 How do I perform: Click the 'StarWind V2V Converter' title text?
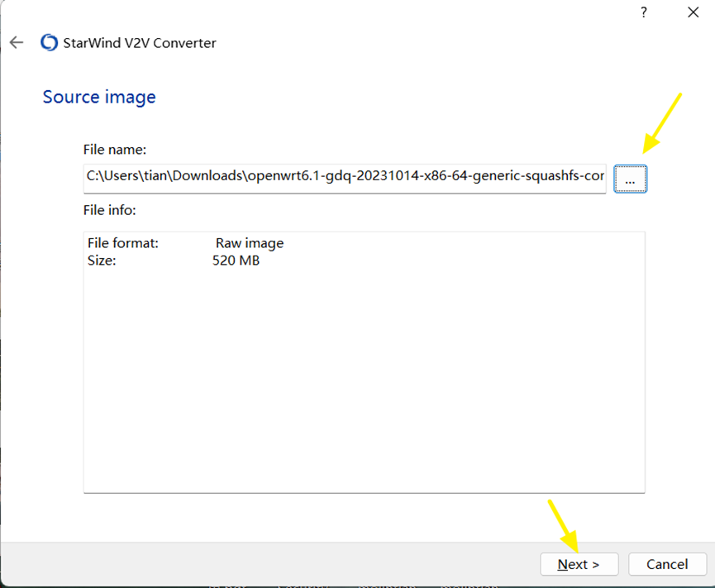[x=140, y=43]
